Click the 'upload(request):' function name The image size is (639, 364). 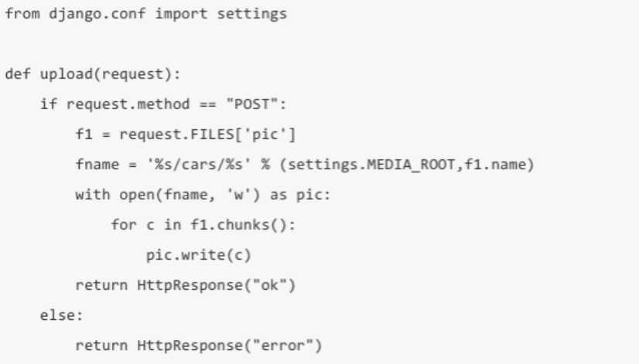pyautogui.click(x=110, y=74)
